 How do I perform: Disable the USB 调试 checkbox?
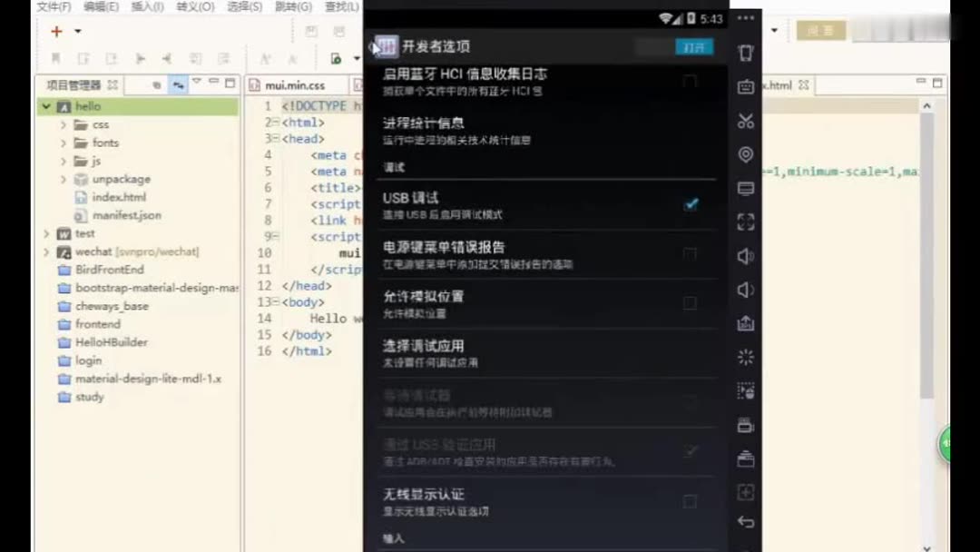click(x=691, y=203)
